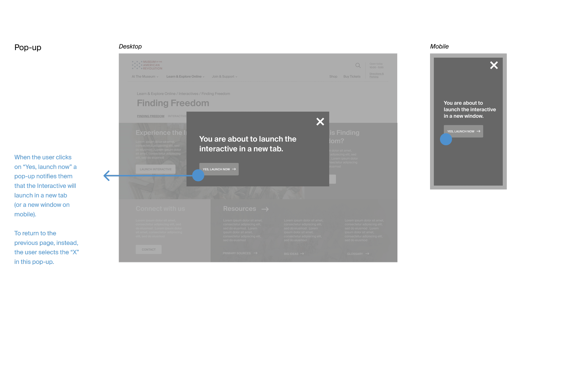Expand the Join & Support menu
588x389 pixels.
click(x=225, y=77)
